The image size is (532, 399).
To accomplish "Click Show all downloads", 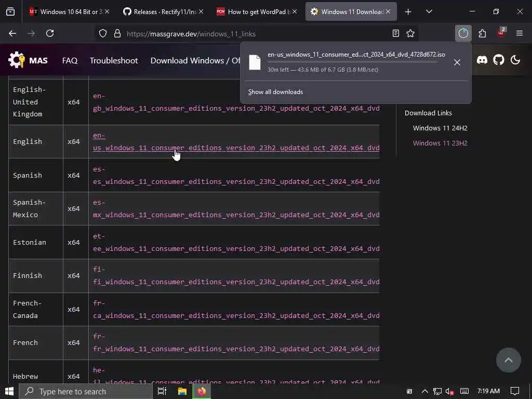I will pyautogui.click(x=275, y=92).
